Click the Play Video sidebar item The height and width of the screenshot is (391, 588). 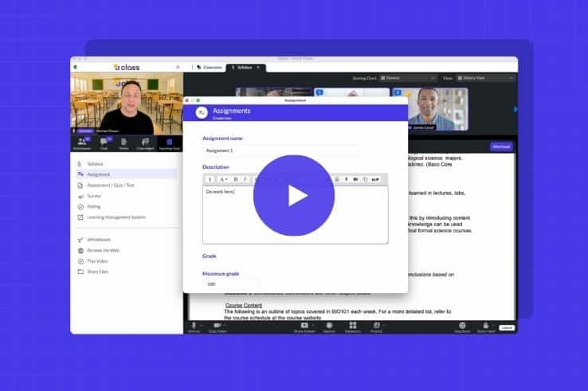pos(97,260)
